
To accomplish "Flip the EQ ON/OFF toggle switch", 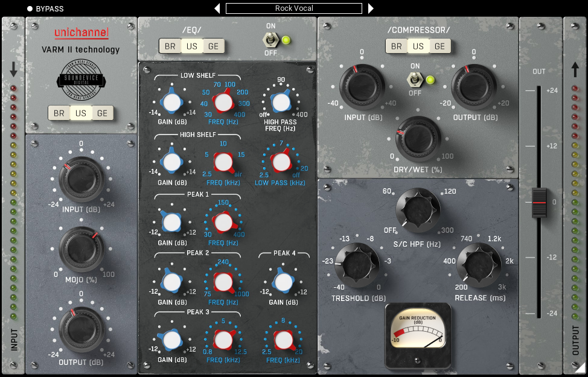I will coord(272,40).
